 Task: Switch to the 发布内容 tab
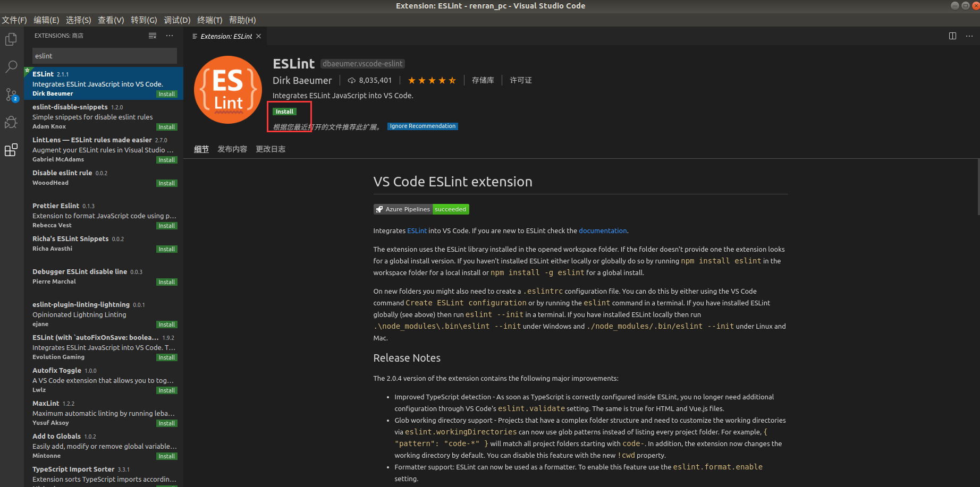coord(232,149)
